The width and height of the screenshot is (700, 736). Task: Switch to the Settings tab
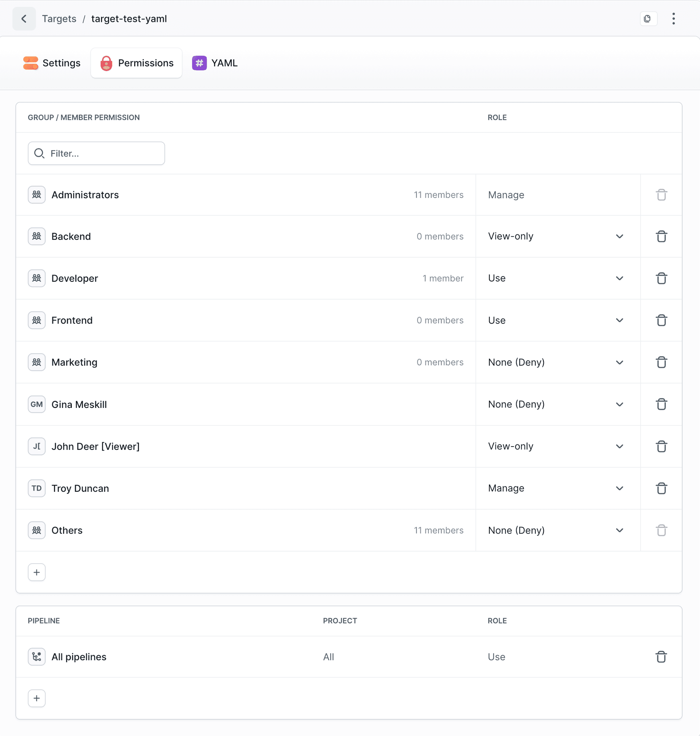[x=52, y=63]
